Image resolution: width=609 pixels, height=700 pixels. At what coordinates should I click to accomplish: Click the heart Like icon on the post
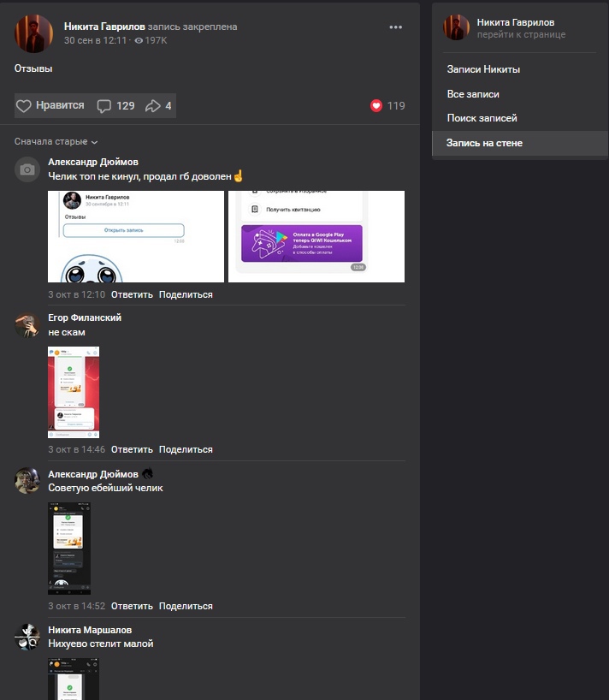coord(24,106)
